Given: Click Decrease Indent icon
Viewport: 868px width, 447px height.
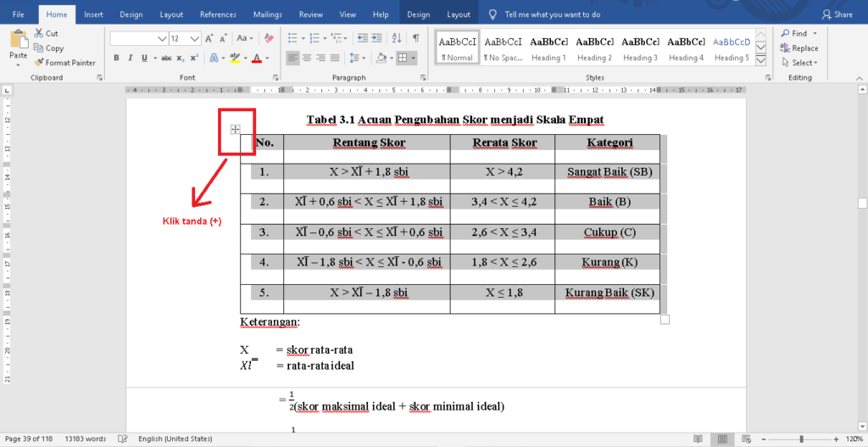Looking at the screenshot, I should [x=363, y=38].
